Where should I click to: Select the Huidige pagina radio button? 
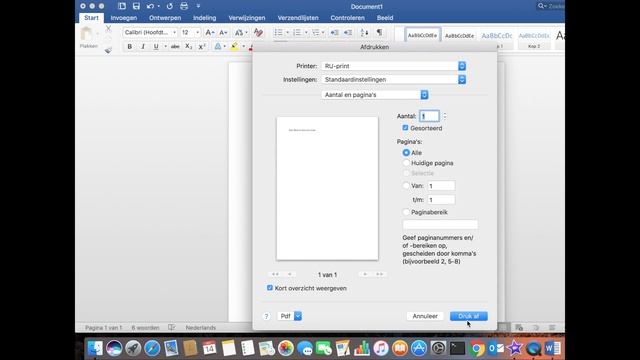click(x=406, y=163)
